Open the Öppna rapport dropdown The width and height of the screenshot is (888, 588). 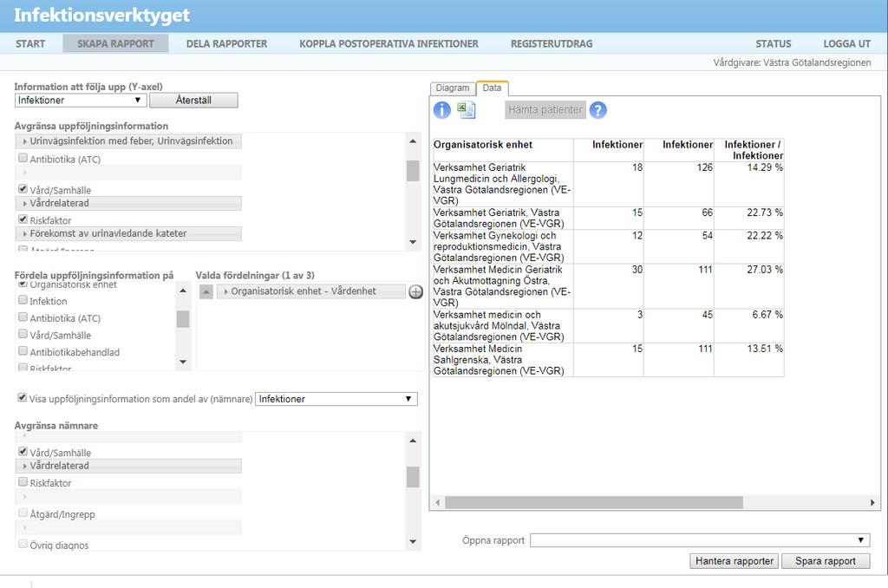(700, 540)
